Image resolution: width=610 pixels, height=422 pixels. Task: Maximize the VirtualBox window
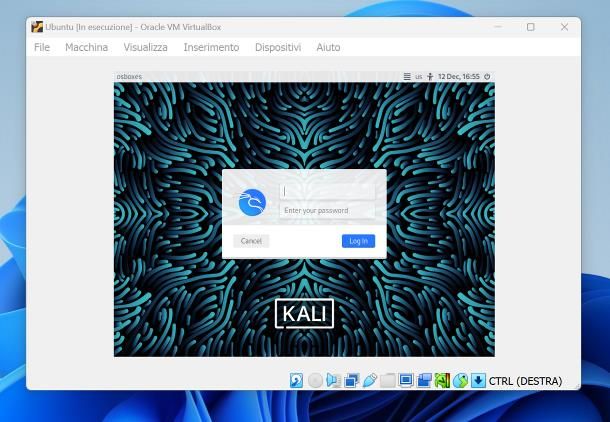click(531, 27)
